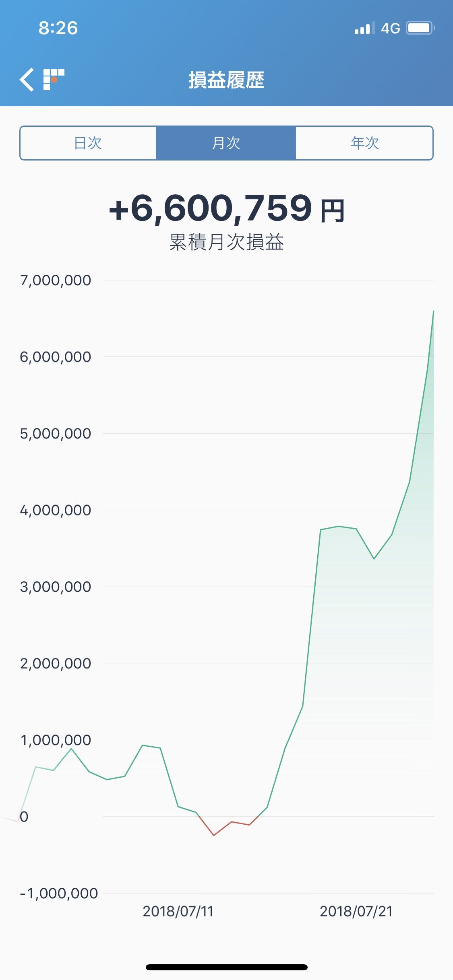
Task: Tap the bitFlyer logo icon
Action: tap(54, 80)
